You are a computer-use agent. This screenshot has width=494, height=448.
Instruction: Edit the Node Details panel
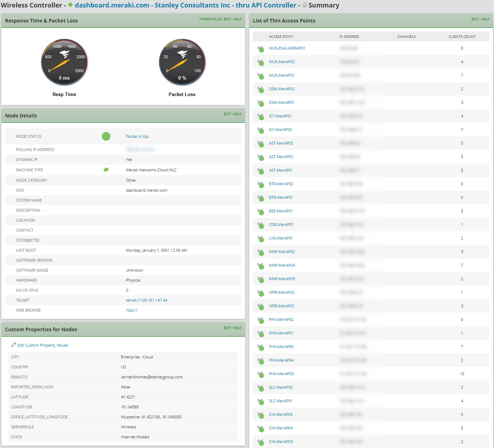point(227,114)
